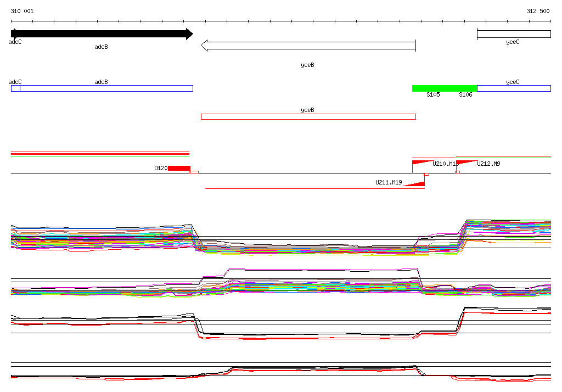Click the small blue adcC box
The height and width of the screenshot is (392, 562).
click(15, 88)
